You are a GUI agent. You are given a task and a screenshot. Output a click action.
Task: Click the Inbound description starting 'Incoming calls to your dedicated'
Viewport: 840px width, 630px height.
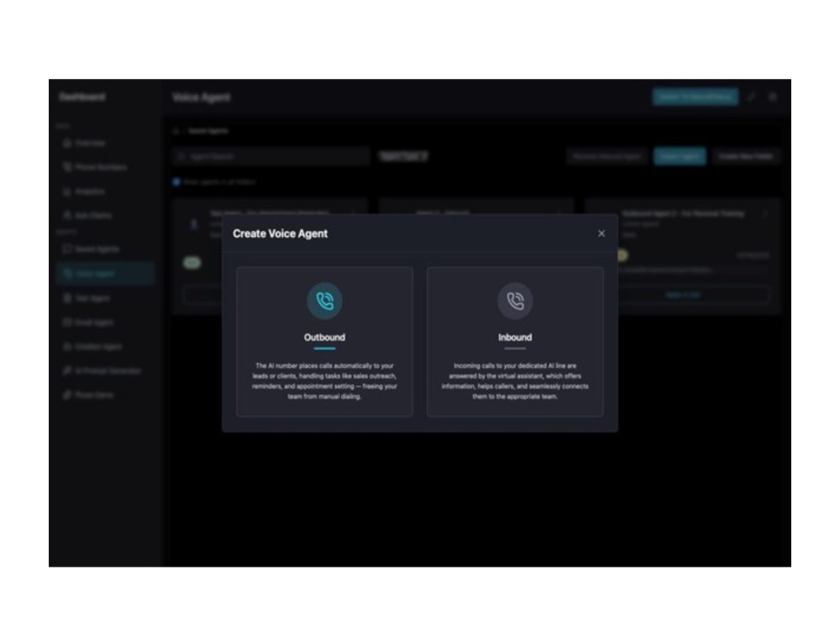point(515,381)
